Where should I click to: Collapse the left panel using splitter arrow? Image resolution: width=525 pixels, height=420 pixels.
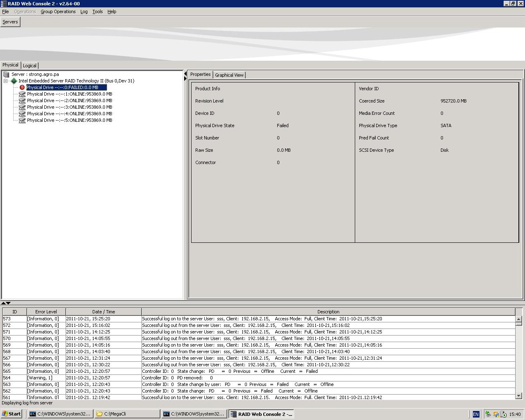185,74
